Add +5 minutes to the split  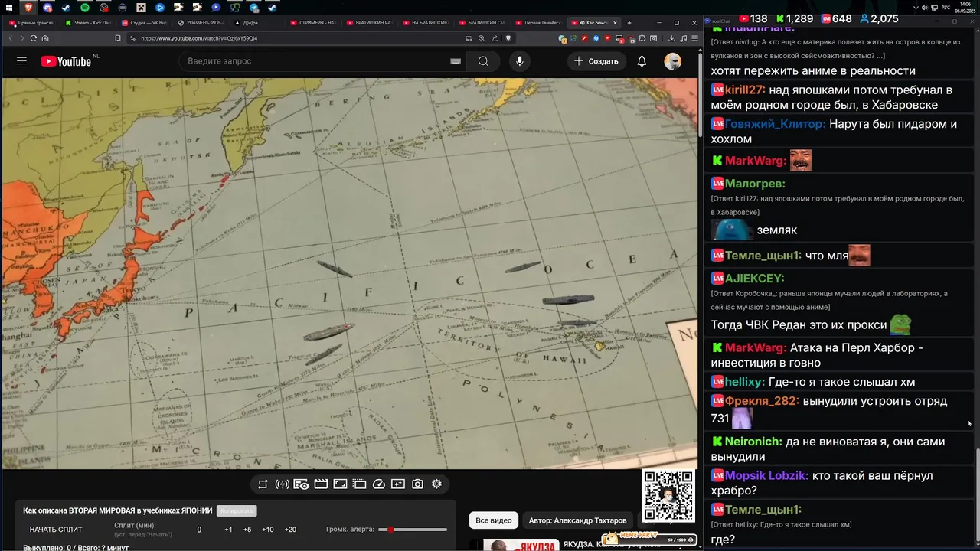pyautogui.click(x=247, y=530)
